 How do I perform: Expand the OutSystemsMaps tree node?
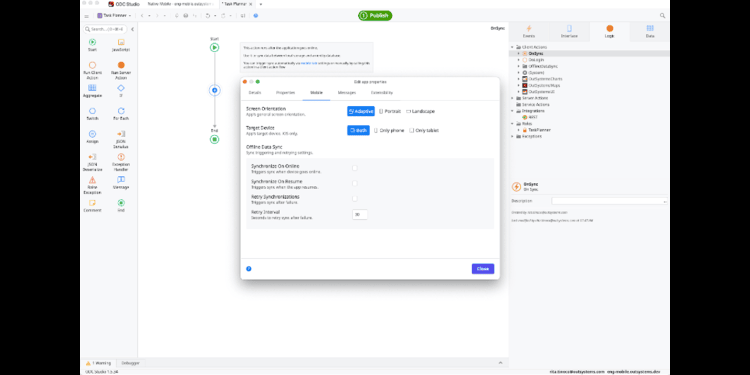518,85
